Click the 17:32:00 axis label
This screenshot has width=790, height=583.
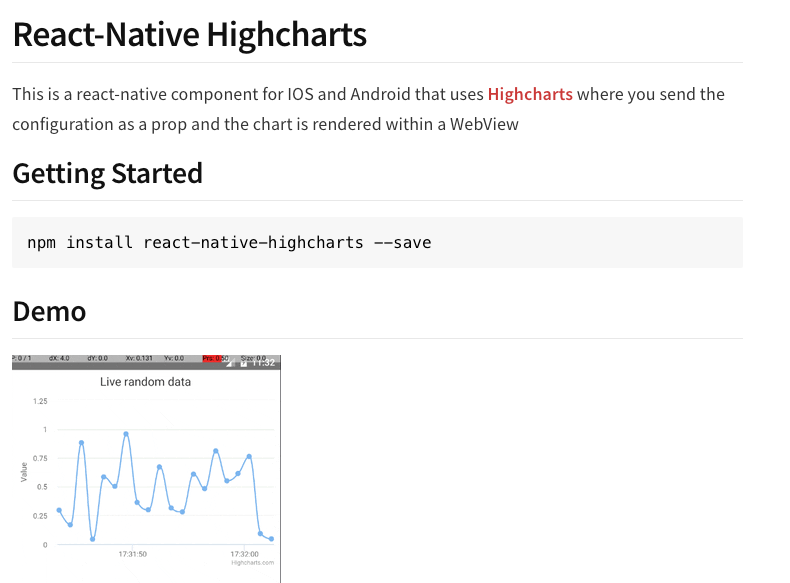[x=244, y=554]
